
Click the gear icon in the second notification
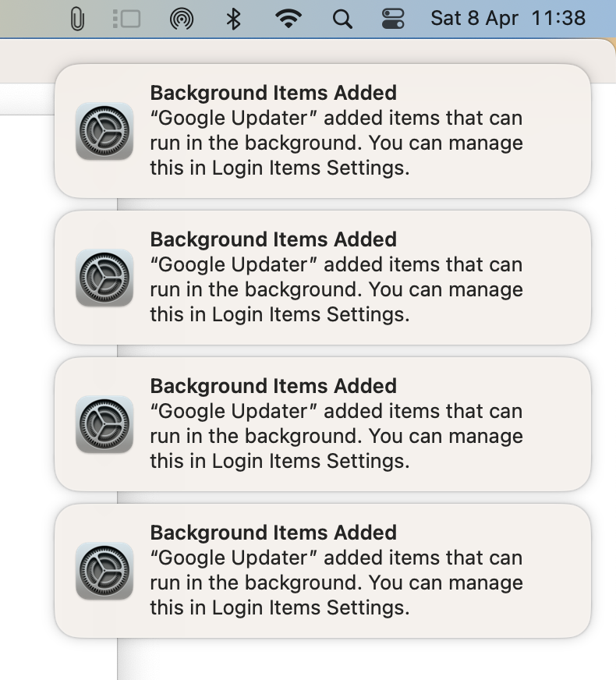pos(104,278)
